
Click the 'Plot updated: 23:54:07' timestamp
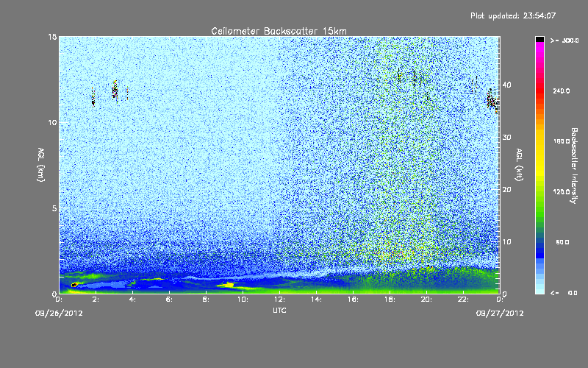[513, 15]
